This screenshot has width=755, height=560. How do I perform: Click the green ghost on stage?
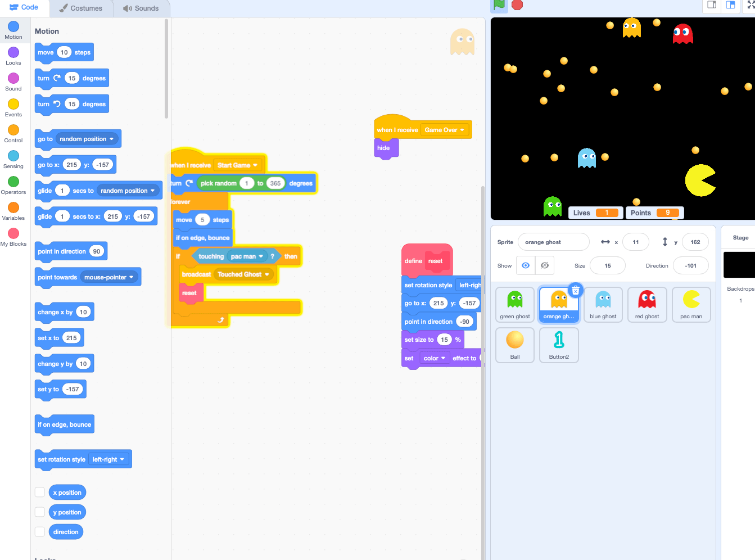[x=553, y=206]
